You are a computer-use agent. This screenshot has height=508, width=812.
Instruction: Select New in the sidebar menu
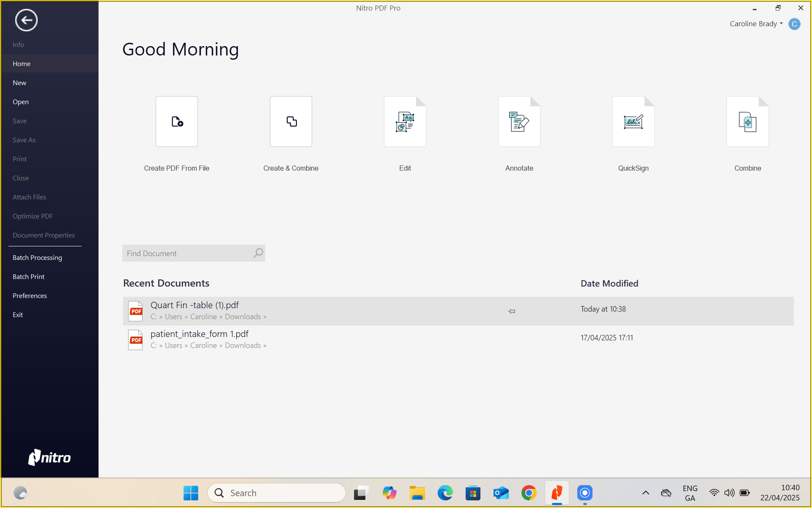point(19,83)
